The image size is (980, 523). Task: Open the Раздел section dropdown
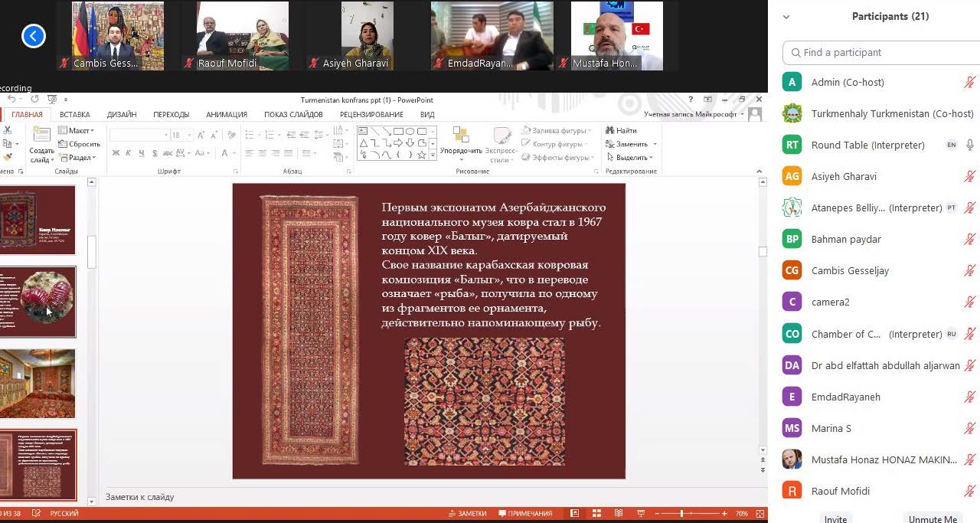pyautogui.click(x=77, y=158)
